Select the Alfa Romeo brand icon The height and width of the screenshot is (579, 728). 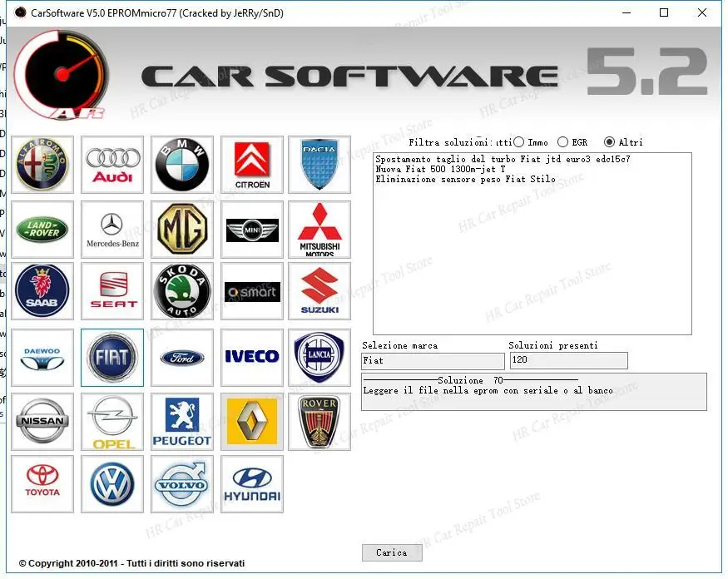click(42, 164)
